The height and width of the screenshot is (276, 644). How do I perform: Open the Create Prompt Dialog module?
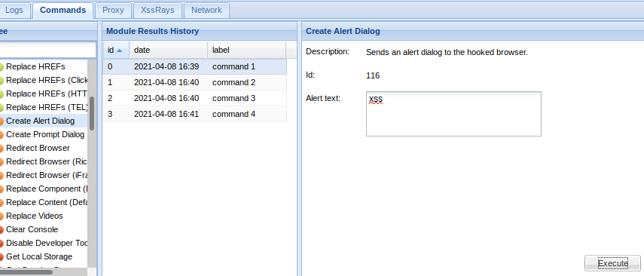(x=45, y=134)
